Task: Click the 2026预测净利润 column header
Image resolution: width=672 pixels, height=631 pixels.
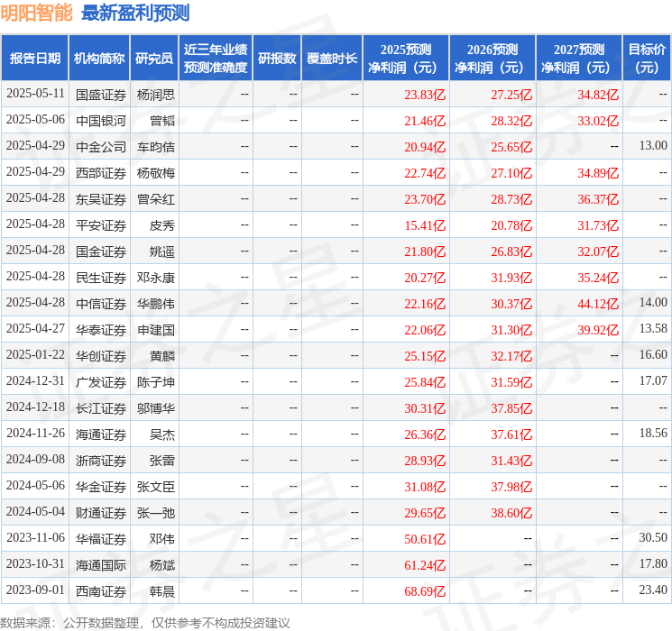Action: pos(492,59)
